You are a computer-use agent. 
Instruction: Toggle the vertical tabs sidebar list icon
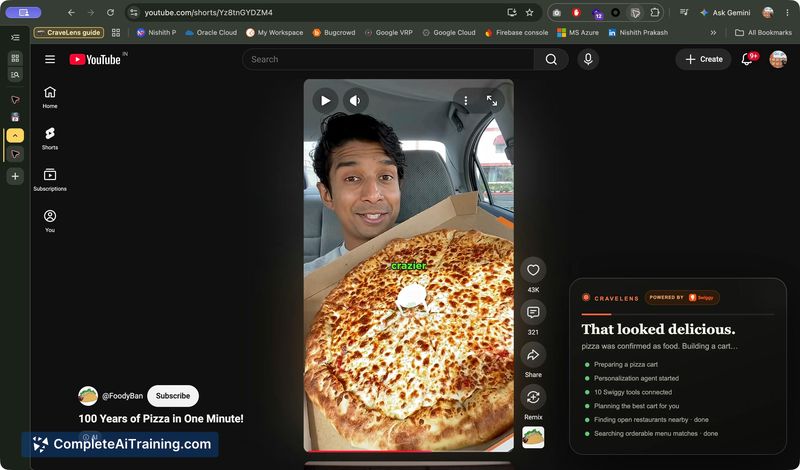pos(15,37)
